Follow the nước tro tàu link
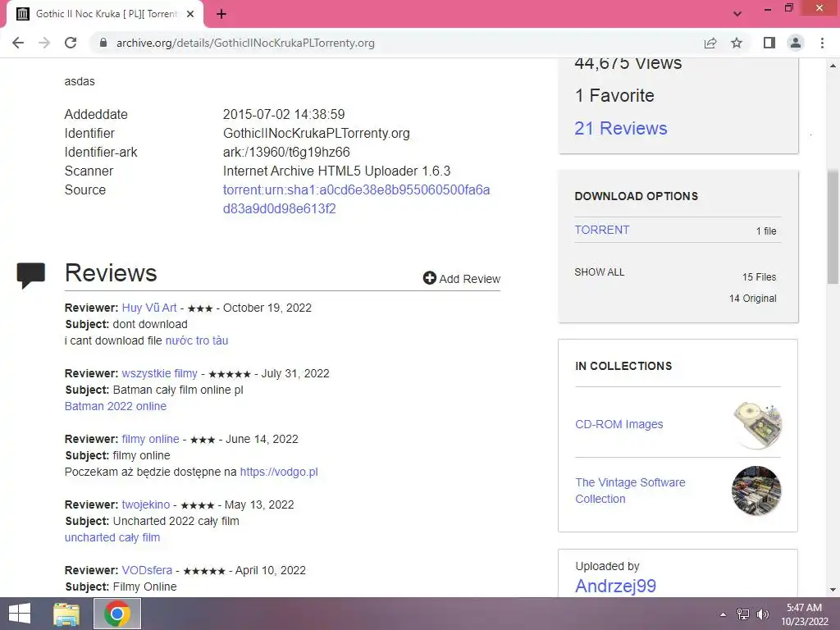The image size is (840, 630). [197, 340]
